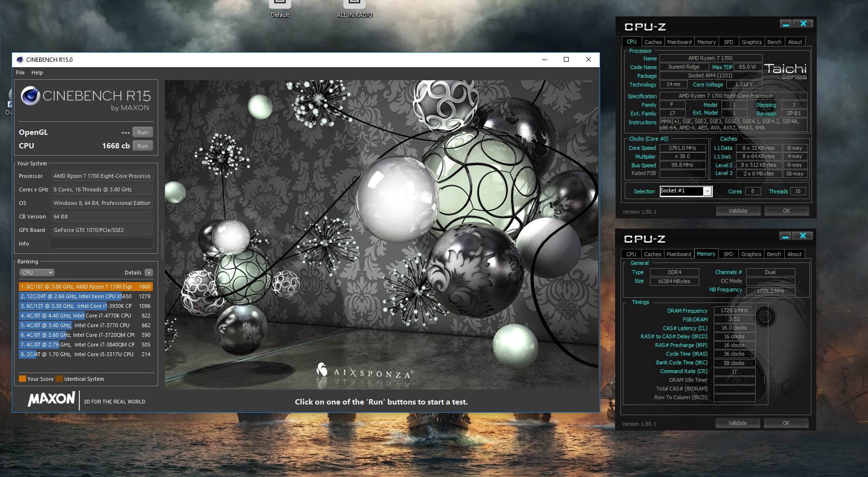Screen dimensions: 868x477
Task: Open Bench tab in upper CPU-Z window
Action: pos(774,42)
